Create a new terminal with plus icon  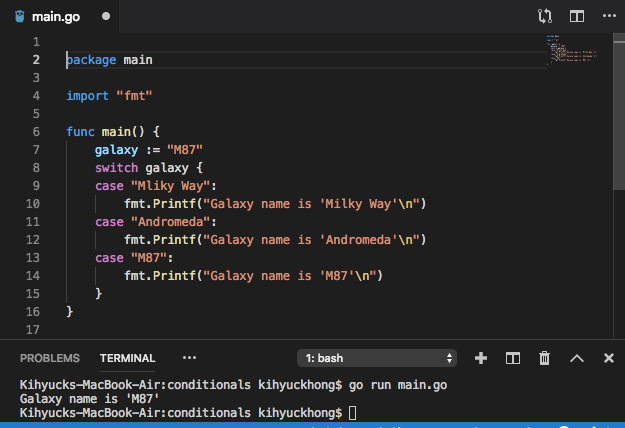click(x=481, y=358)
